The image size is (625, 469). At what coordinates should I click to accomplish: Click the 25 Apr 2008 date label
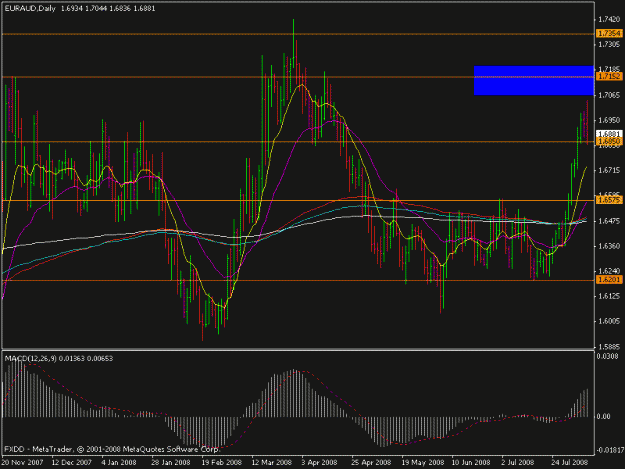pos(371,463)
